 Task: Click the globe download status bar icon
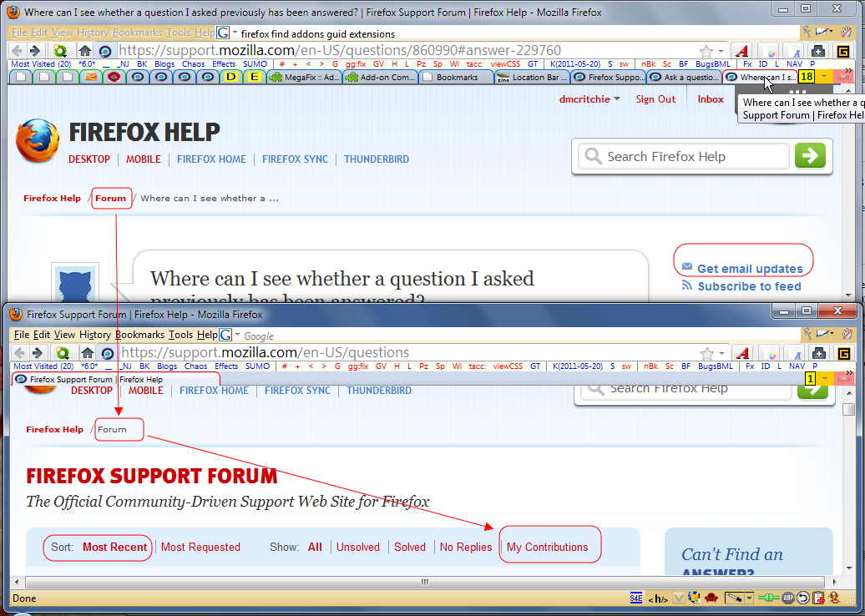pyautogui.click(x=695, y=598)
